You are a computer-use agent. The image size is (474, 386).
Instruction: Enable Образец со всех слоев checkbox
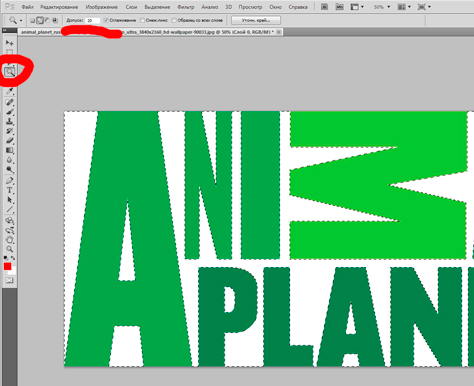pyautogui.click(x=174, y=20)
